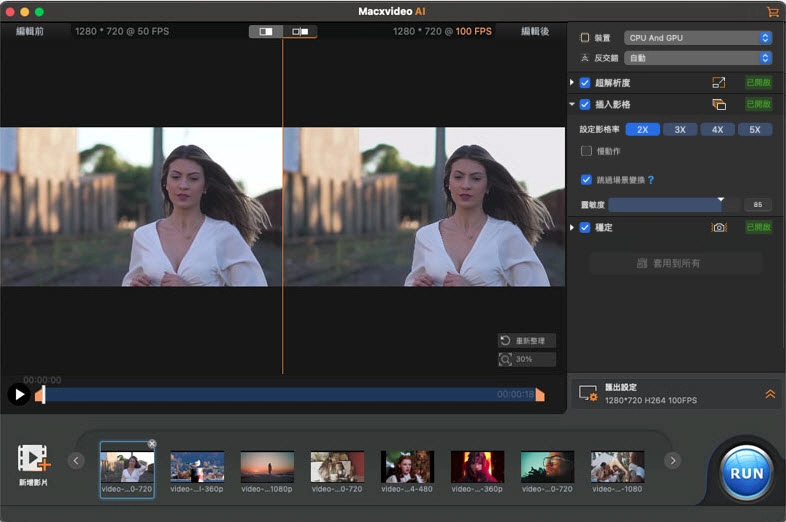Screen dimensions: 786x522
Task: Toggle the 超解析度 checkbox
Action: pyautogui.click(x=585, y=83)
